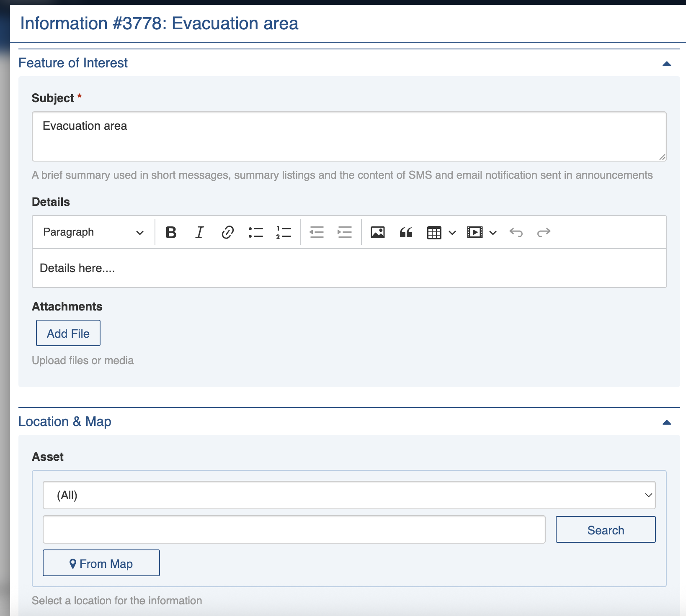Create a bulleted list
This screenshot has width=686, height=616.
click(x=255, y=232)
